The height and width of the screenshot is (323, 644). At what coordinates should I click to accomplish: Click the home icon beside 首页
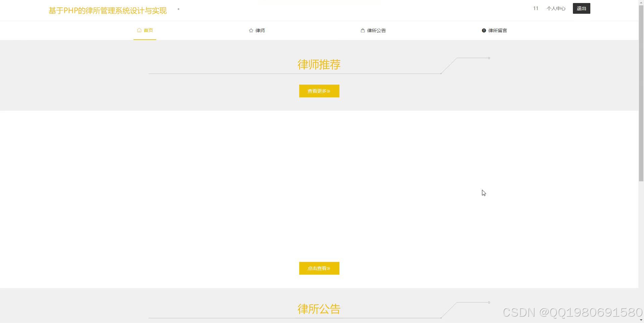click(140, 30)
